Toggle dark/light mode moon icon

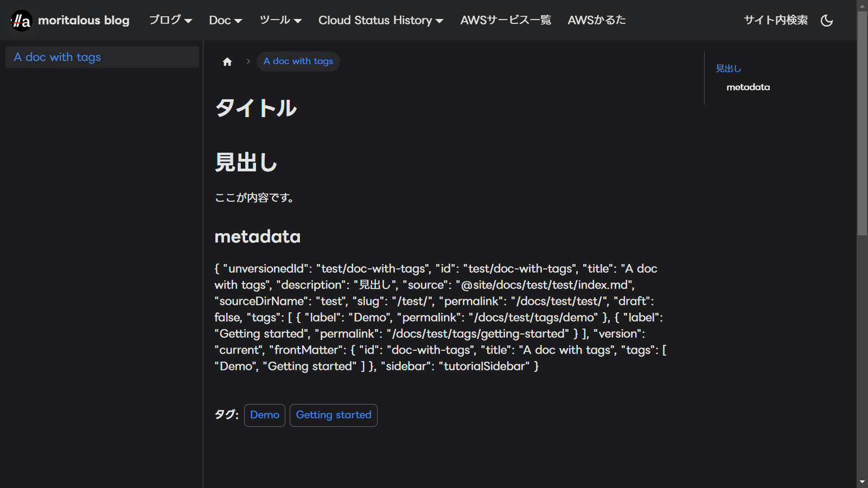coord(827,21)
